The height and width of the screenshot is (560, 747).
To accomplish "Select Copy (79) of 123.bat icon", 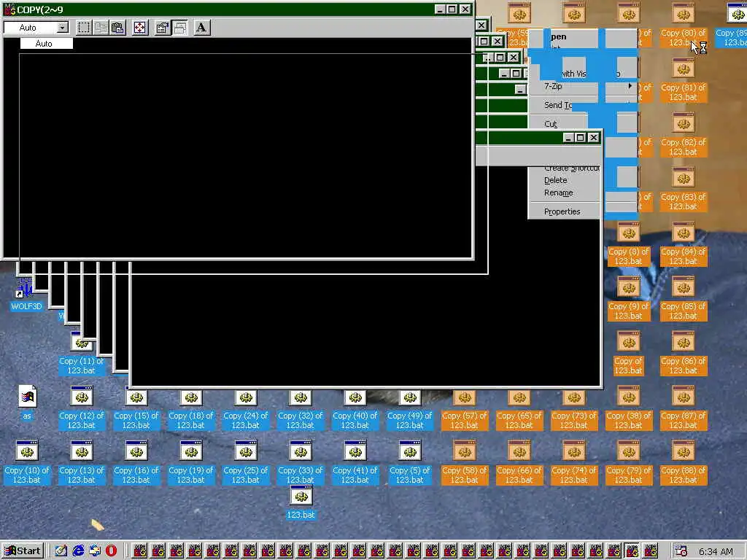I will click(x=629, y=463).
